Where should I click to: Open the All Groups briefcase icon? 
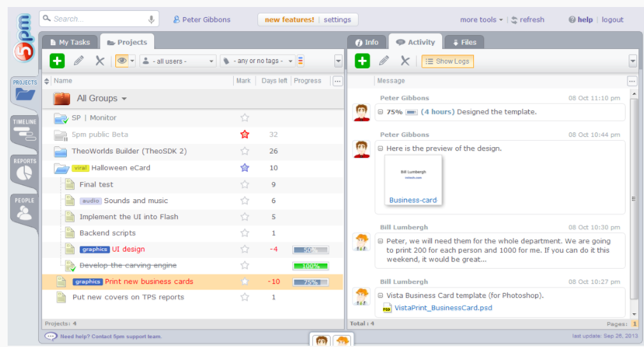coord(62,99)
